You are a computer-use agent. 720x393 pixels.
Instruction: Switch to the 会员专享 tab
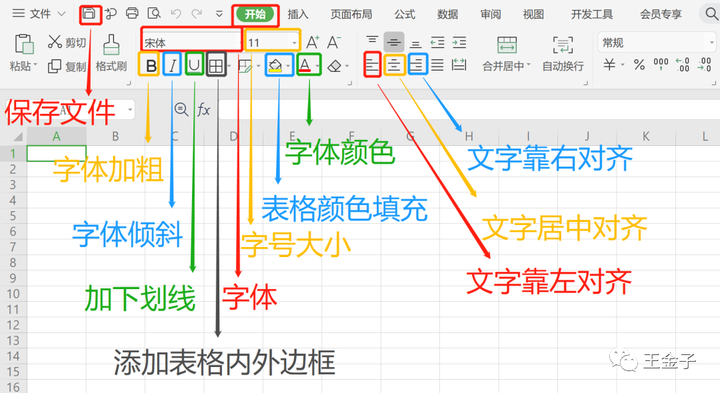pyautogui.click(x=661, y=14)
